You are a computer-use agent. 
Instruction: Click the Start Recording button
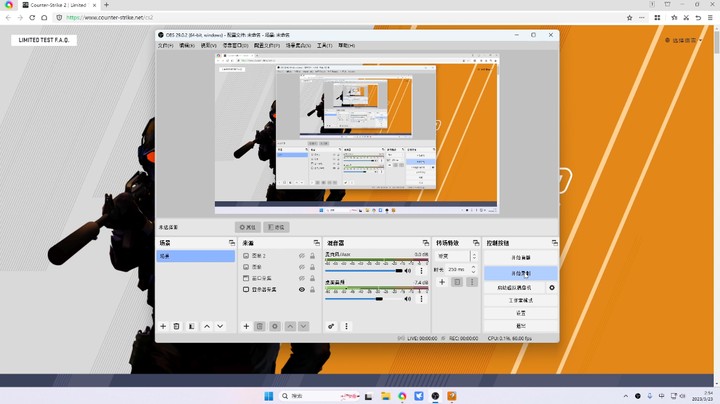click(521, 273)
